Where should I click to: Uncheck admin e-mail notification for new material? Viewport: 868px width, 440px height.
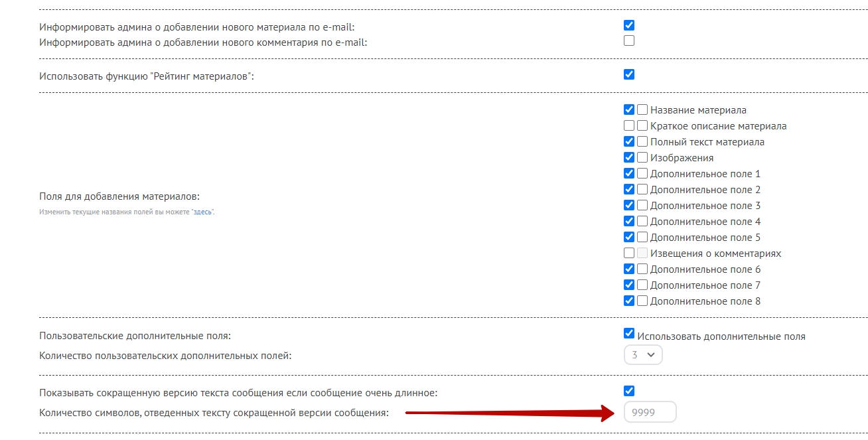(x=629, y=26)
